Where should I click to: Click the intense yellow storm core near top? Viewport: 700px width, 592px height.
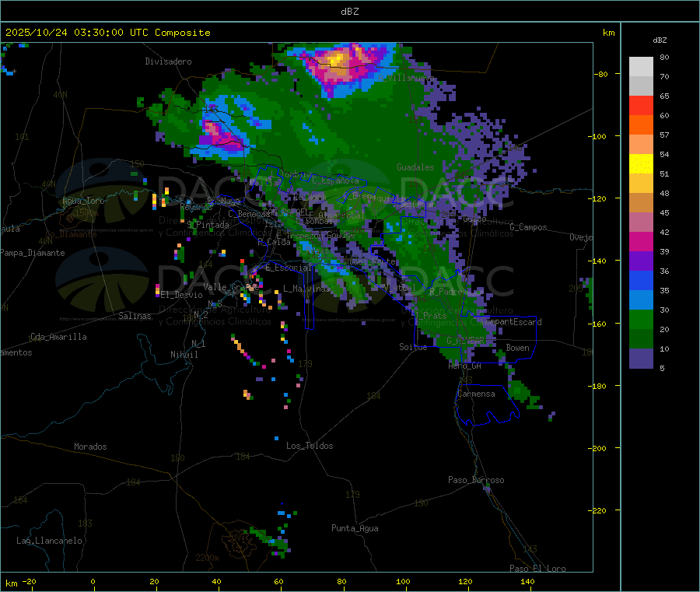point(337,58)
